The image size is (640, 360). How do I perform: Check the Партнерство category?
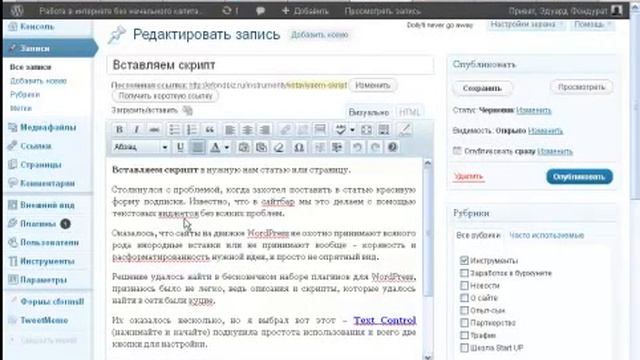point(464,323)
